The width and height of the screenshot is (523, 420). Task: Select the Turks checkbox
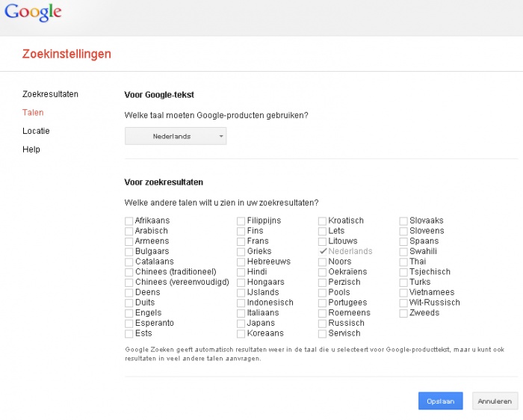(403, 282)
